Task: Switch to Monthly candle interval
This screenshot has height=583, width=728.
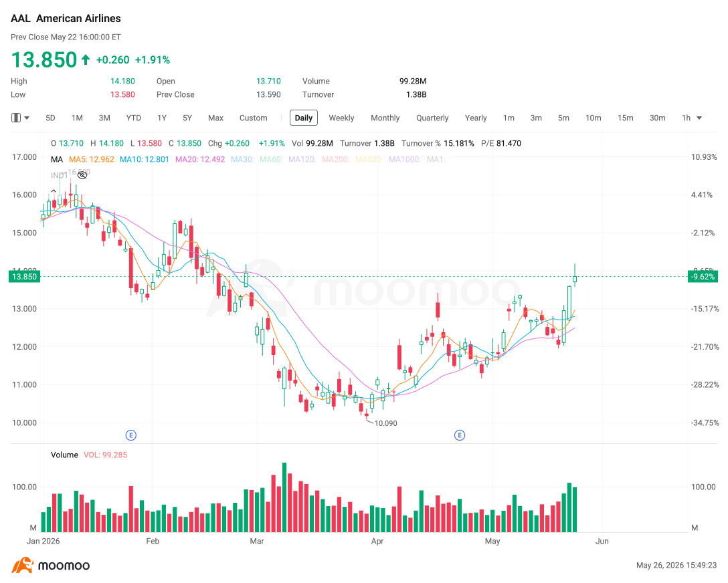Action: tap(385, 118)
